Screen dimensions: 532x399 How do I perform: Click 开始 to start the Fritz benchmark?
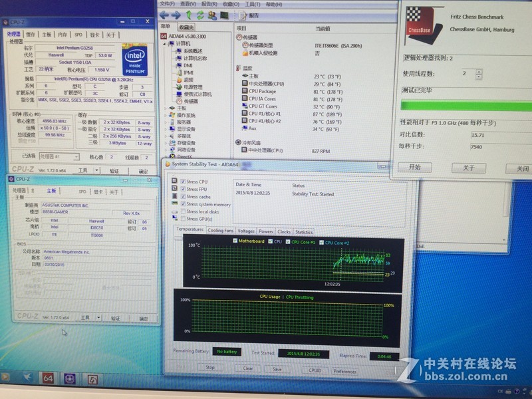click(416, 168)
